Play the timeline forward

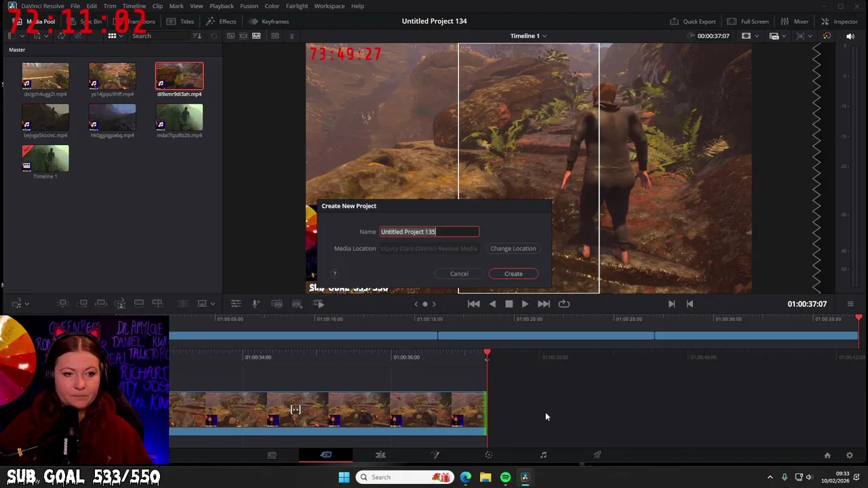click(x=525, y=304)
